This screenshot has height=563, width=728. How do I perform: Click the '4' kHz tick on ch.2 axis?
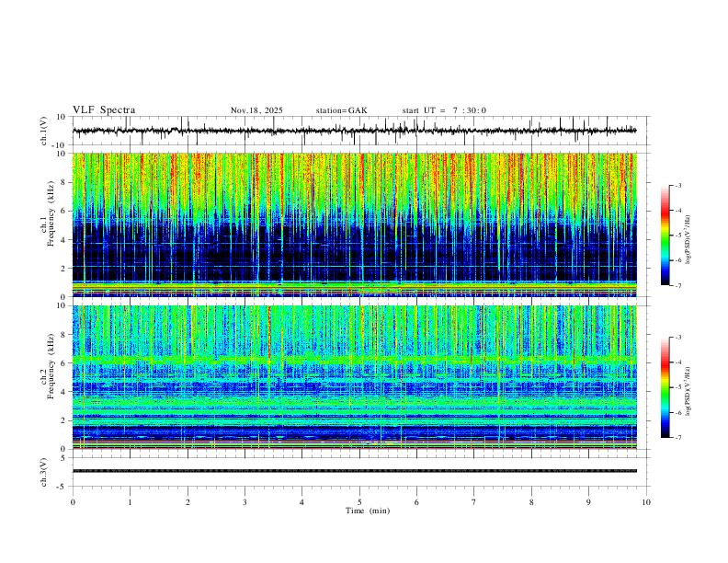tap(64, 392)
